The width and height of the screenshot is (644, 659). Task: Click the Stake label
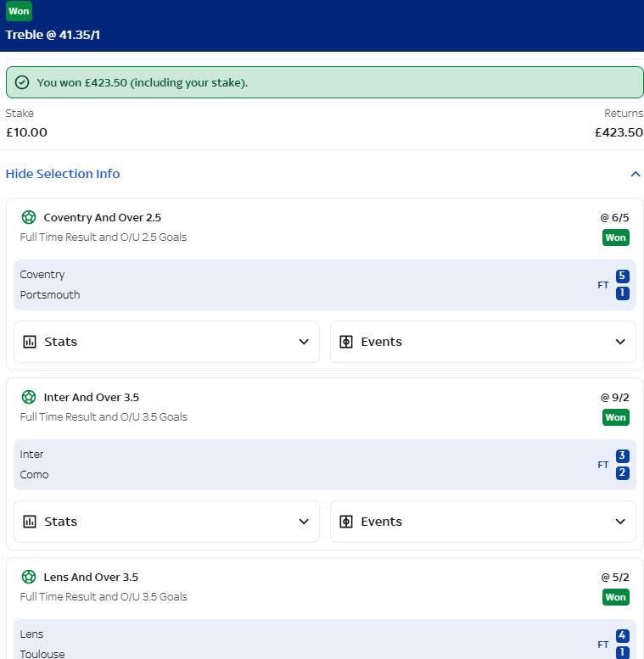pyautogui.click(x=20, y=114)
